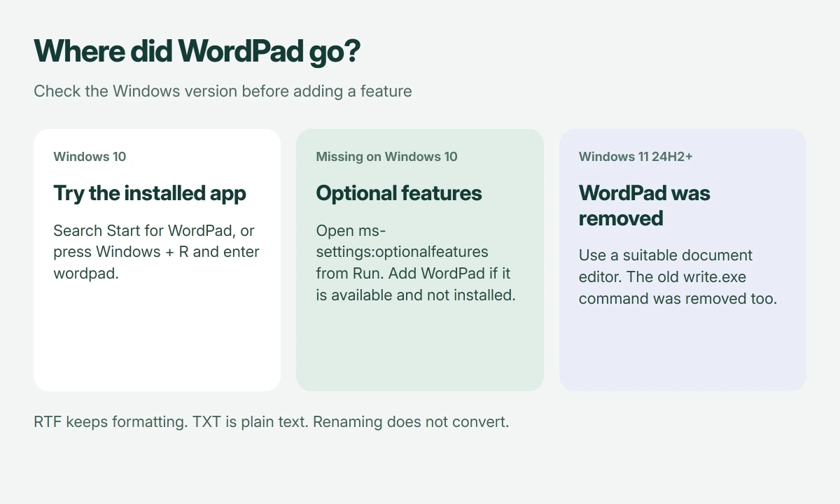Click the "Missing on Windows 10" label

386,157
